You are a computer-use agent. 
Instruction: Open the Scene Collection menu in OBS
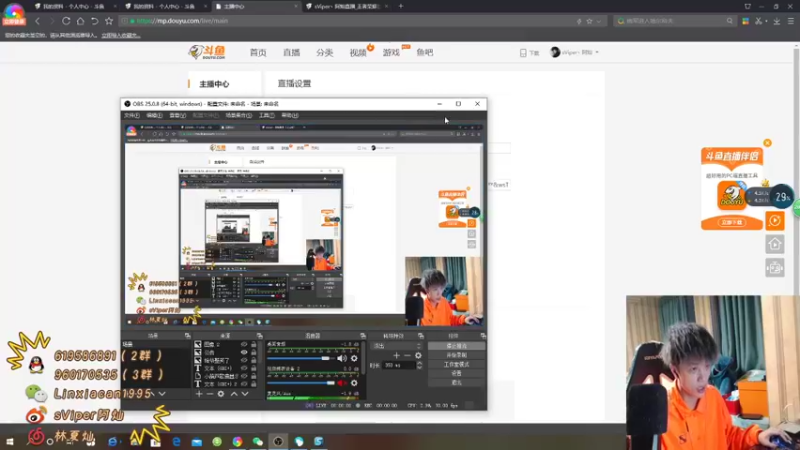point(239,115)
